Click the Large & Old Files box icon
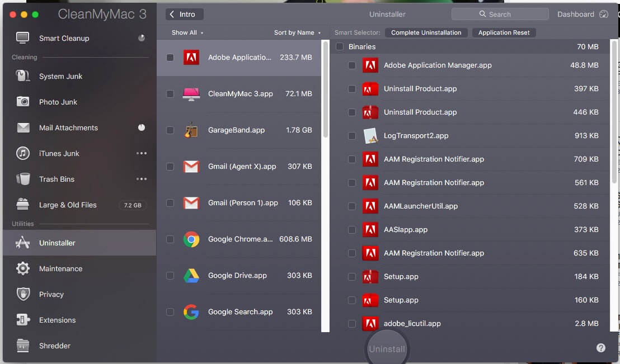The image size is (620, 364). (x=22, y=204)
